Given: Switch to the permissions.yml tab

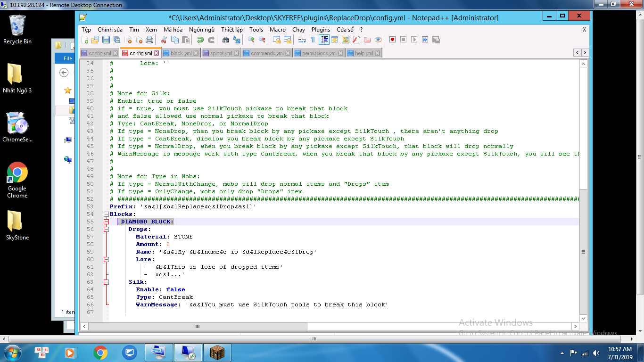Looking at the screenshot, I should pyautogui.click(x=319, y=53).
